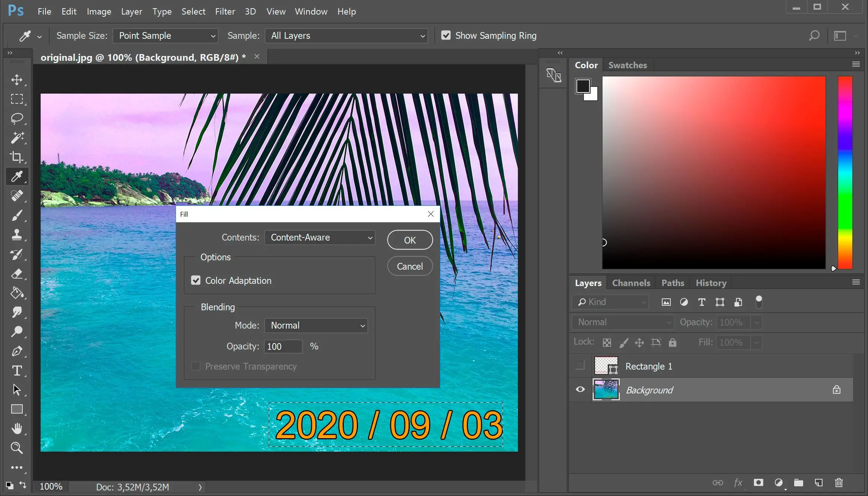This screenshot has width=868, height=496.
Task: Select the Shape tool
Action: (x=17, y=409)
